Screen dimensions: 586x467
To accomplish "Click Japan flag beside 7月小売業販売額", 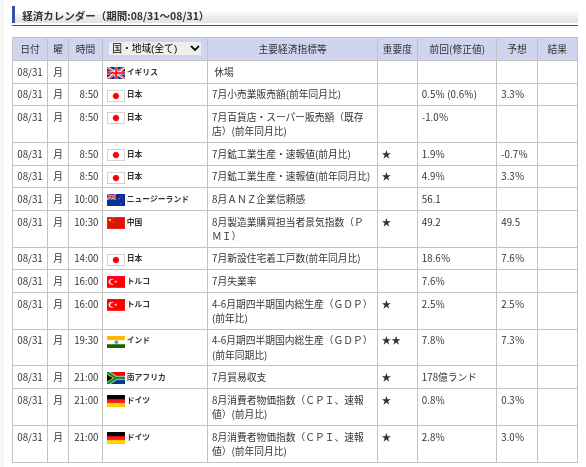I will click(x=116, y=96).
